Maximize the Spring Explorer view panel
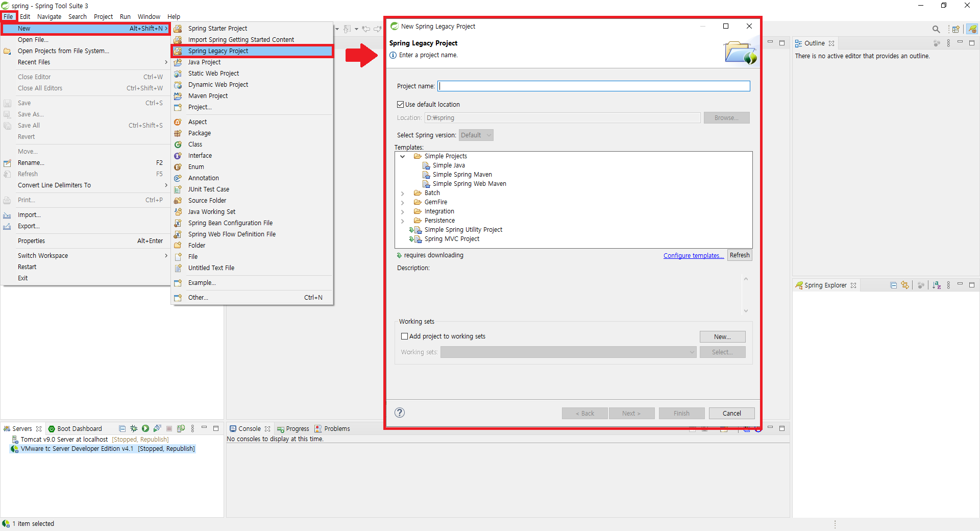Screen dimensions: 980x531 972,285
